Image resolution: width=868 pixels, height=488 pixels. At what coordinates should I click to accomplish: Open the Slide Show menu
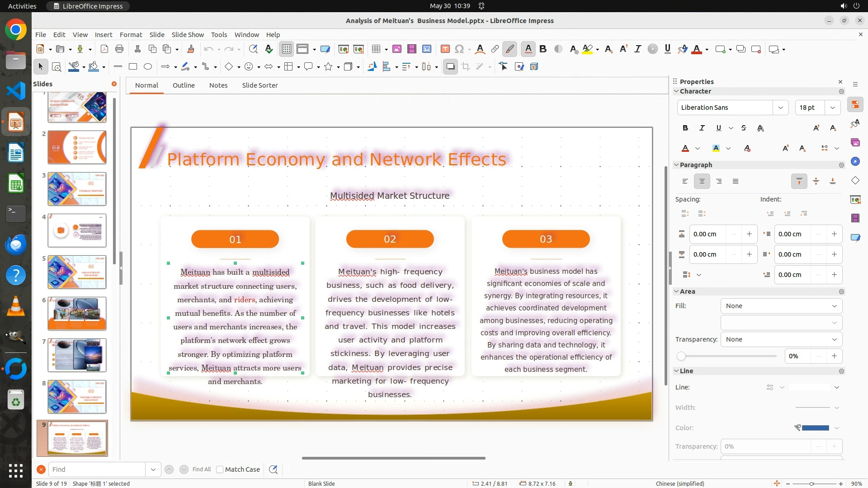(x=188, y=35)
